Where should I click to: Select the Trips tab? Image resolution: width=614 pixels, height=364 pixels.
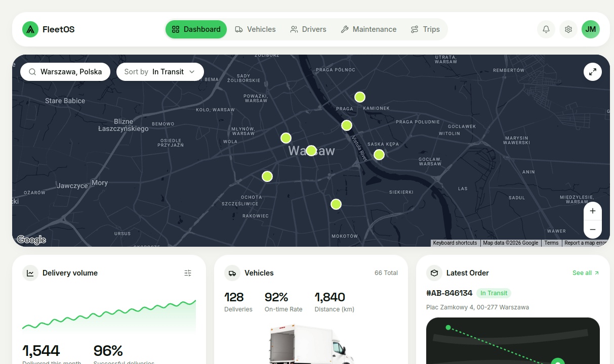(x=425, y=29)
